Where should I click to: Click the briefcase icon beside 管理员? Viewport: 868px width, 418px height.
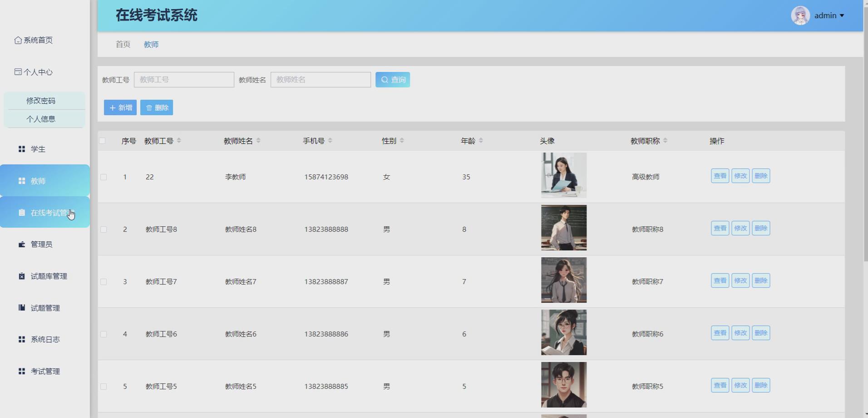pyautogui.click(x=21, y=244)
